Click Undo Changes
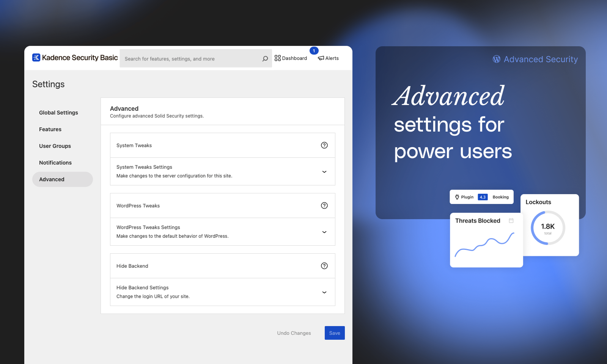 (x=294, y=333)
